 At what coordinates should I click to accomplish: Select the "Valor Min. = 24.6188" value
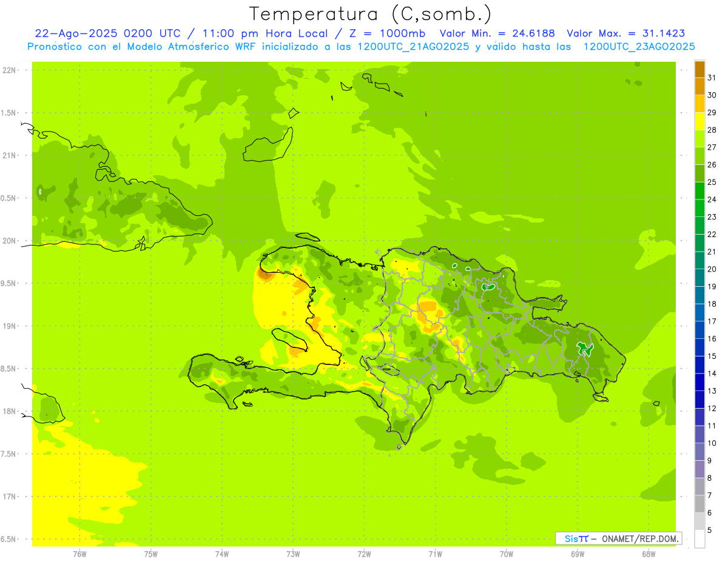pyautogui.click(x=497, y=34)
